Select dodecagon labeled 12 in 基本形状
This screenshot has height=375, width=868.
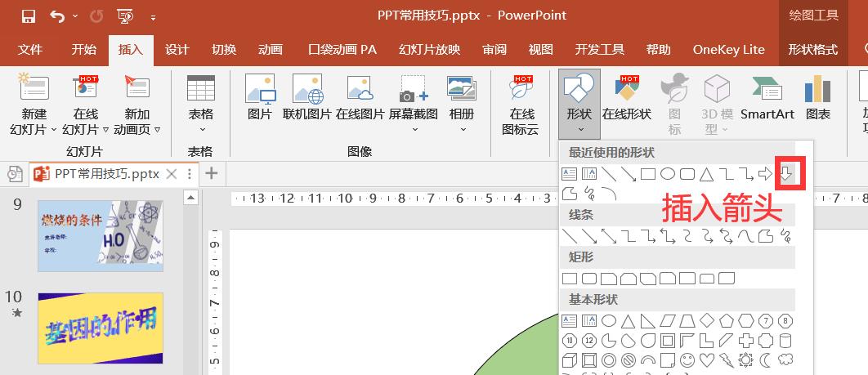click(x=589, y=340)
